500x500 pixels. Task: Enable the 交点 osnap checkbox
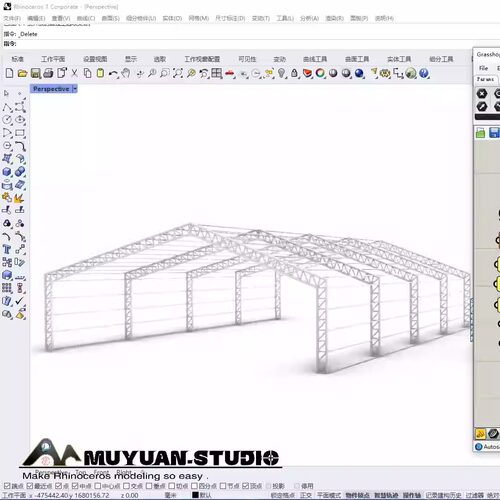tap(126, 486)
